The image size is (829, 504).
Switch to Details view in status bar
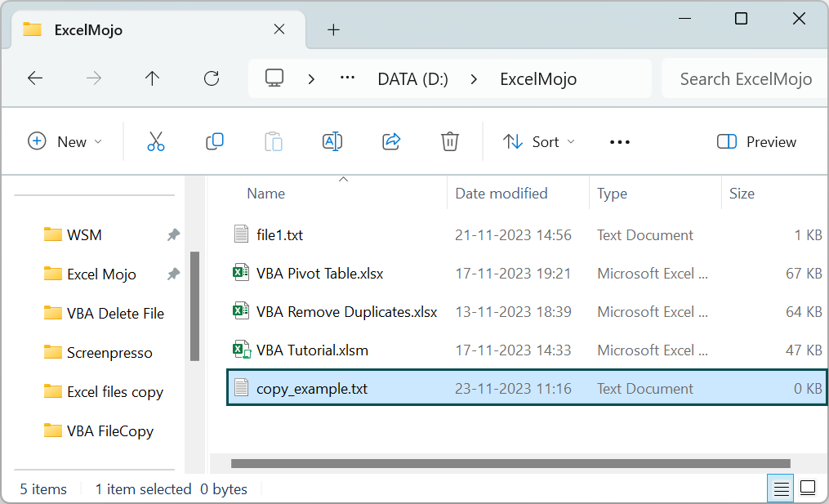click(x=781, y=488)
